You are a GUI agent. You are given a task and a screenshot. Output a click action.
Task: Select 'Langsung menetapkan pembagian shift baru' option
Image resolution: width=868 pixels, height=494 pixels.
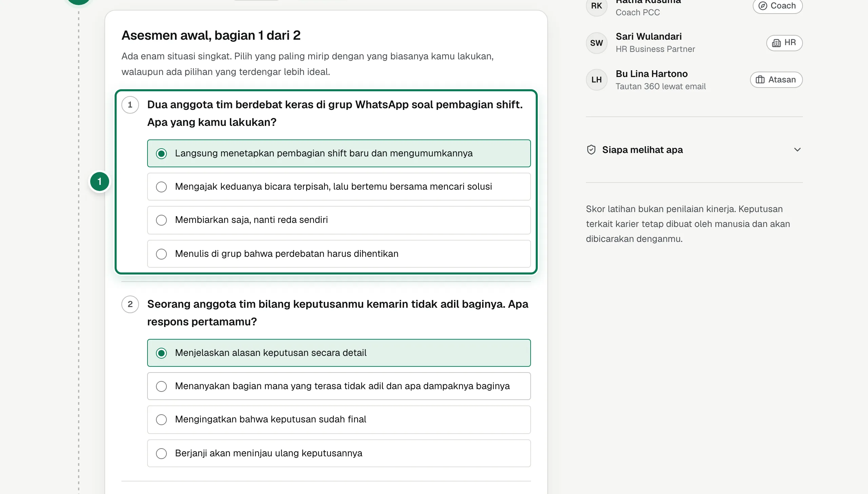(339, 153)
